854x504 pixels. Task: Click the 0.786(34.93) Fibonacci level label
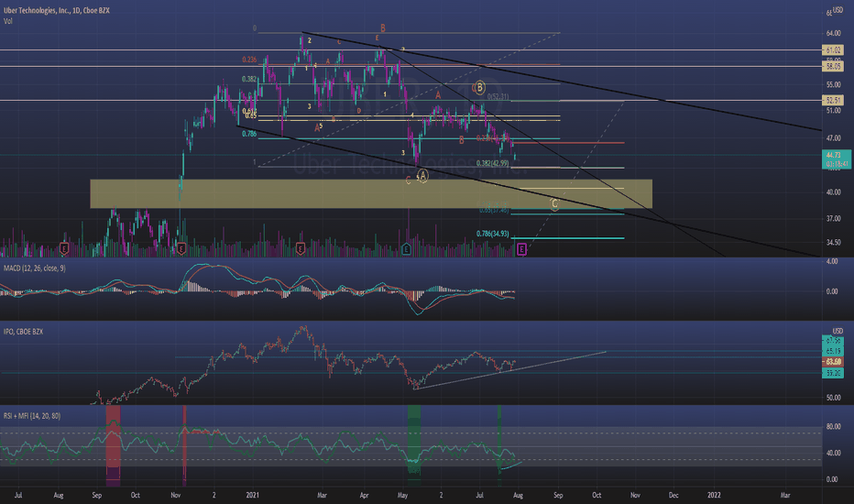click(x=492, y=234)
